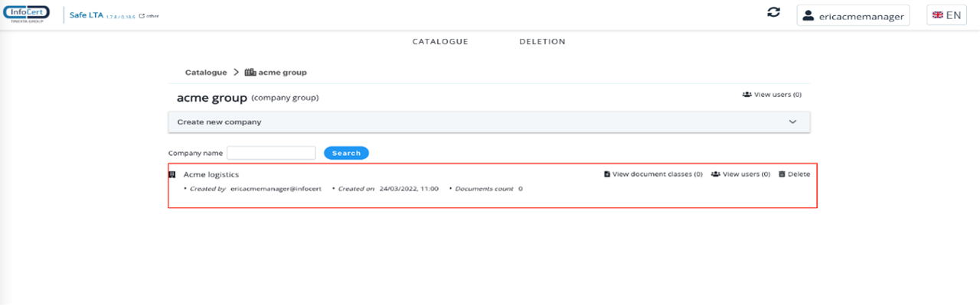Click the InfoCert logo
Image resolution: width=980 pixels, height=305 pixels.
click(27, 15)
